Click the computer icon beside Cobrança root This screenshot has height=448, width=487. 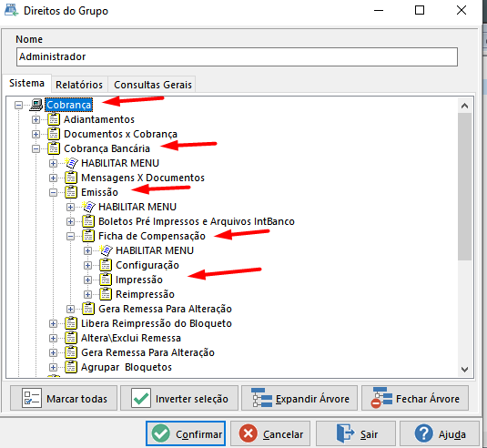tap(36, 105)
